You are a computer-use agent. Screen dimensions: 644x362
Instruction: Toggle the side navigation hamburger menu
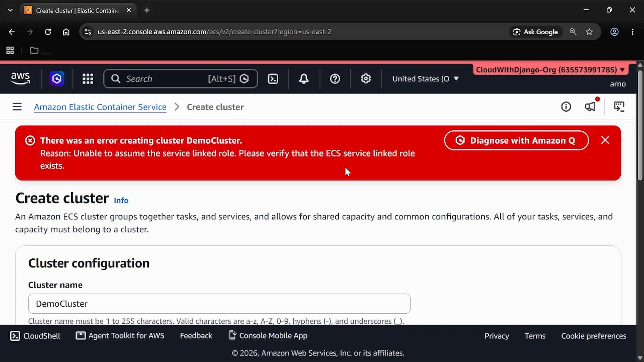click(x=17, y=107)
